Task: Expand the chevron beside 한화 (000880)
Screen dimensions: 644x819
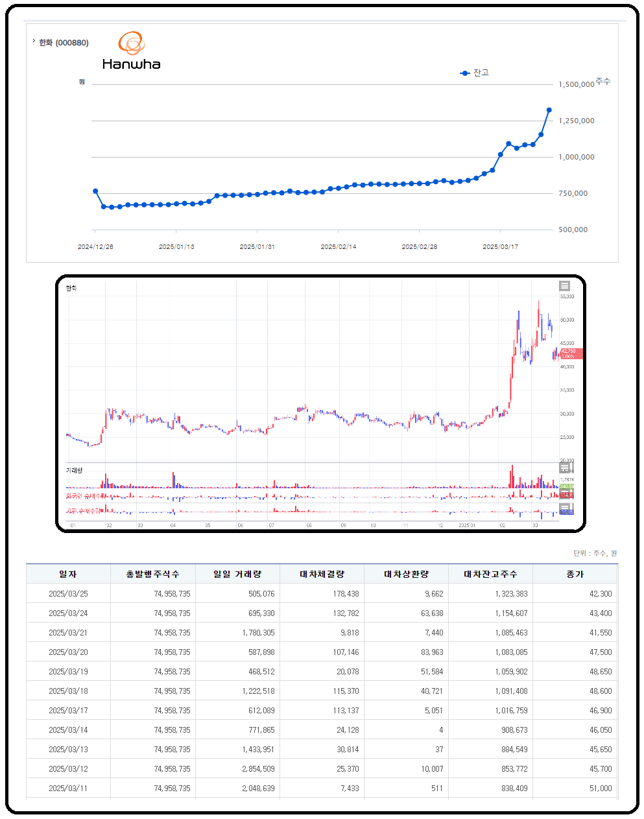Action: [x=34, y=42]
